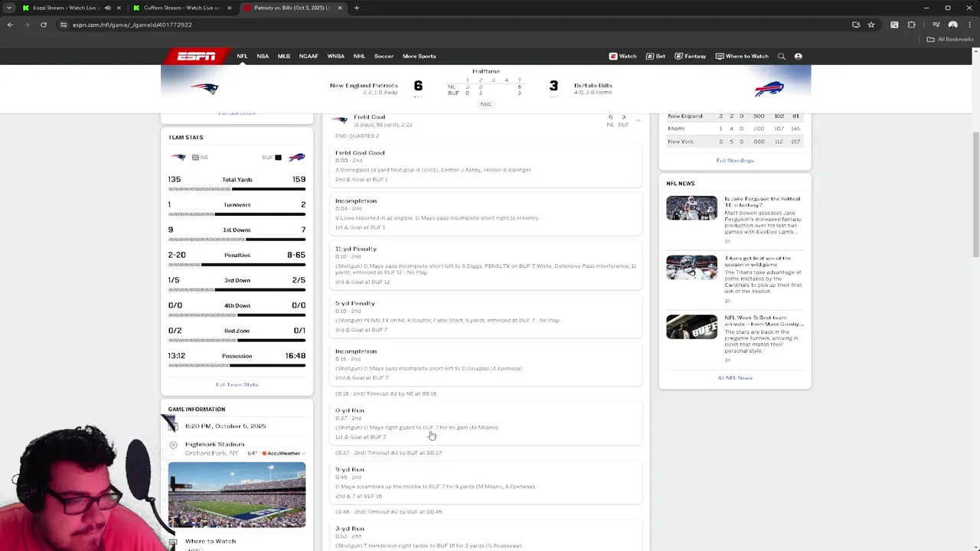Image resolution: width=980 pixels, height=551 pixels.
Task: View site information icon in address bar
Action: tap(64, 24)
